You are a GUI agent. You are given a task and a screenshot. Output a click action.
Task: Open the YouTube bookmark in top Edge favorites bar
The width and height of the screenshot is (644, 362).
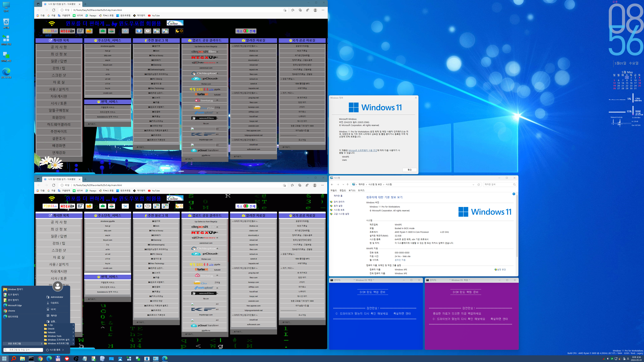click(154, 15)
